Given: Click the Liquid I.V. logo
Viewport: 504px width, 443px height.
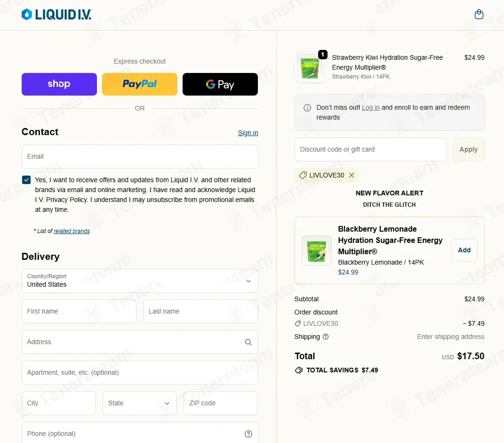Looking at the screenshot, I should (x=56, y=15).
